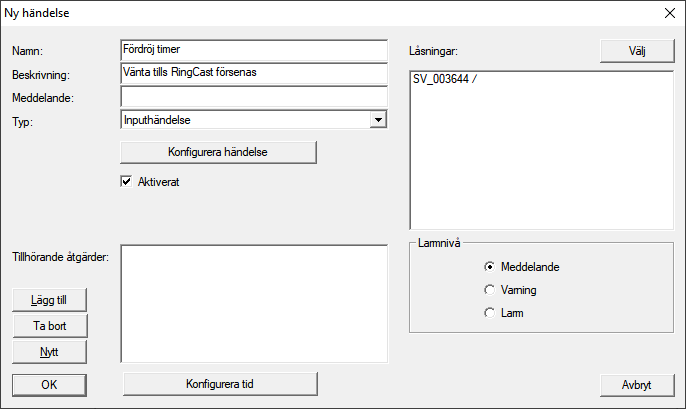The width and height of the screenshot is (686, 409).
Task: Focus the Beskrivning input field
Action: tap(252, 73)
